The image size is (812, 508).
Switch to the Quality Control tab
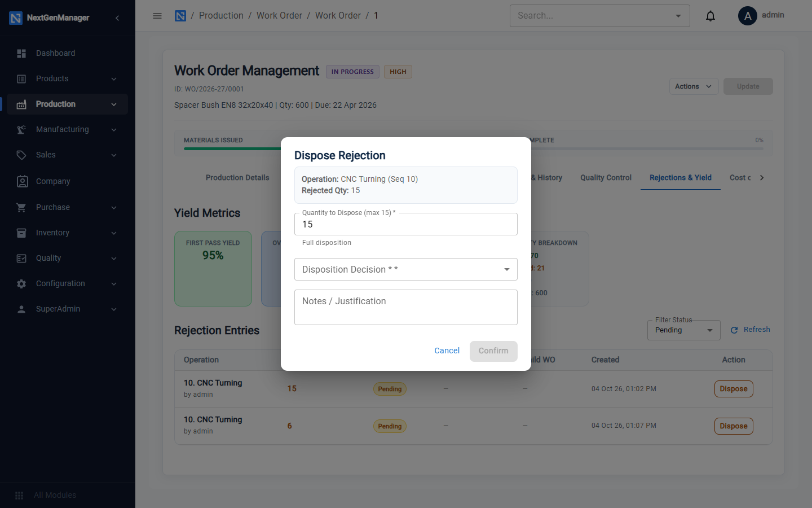point(606,178)
